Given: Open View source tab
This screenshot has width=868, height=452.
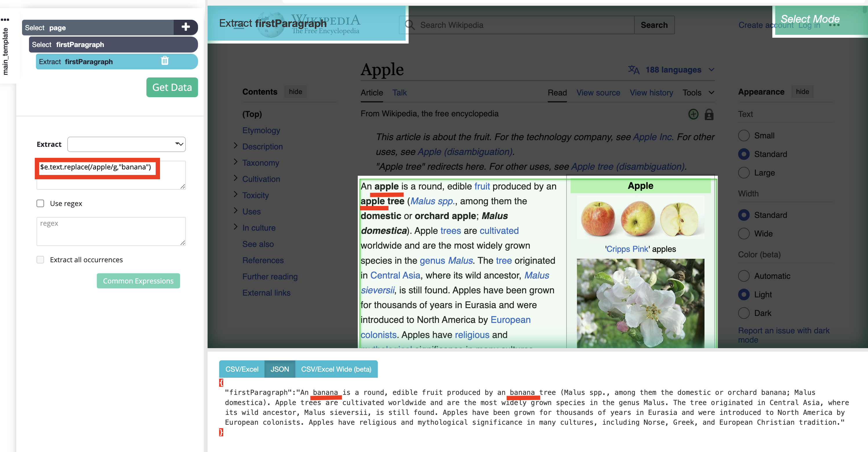Looking at the screenshot, I should [598, 93].
